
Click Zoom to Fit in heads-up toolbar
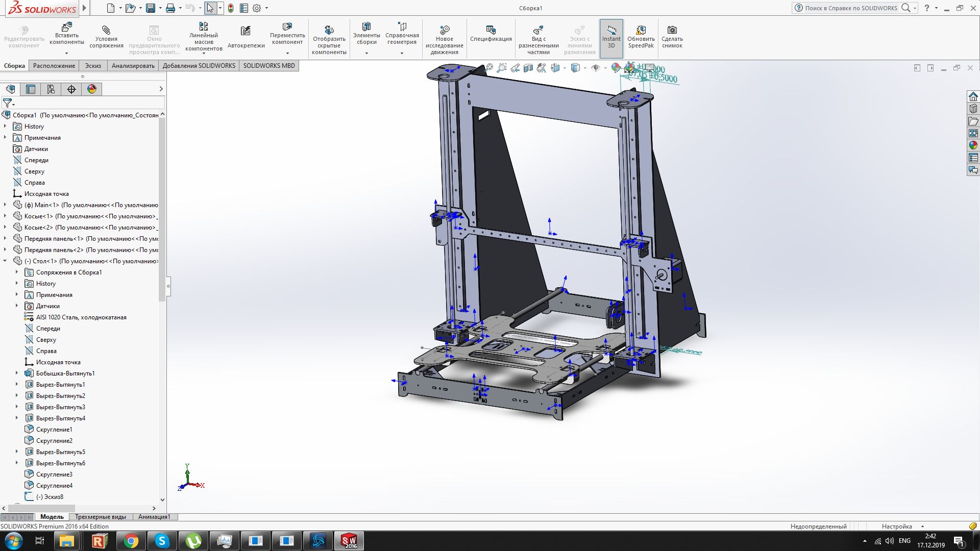click(x=489, y=67)
